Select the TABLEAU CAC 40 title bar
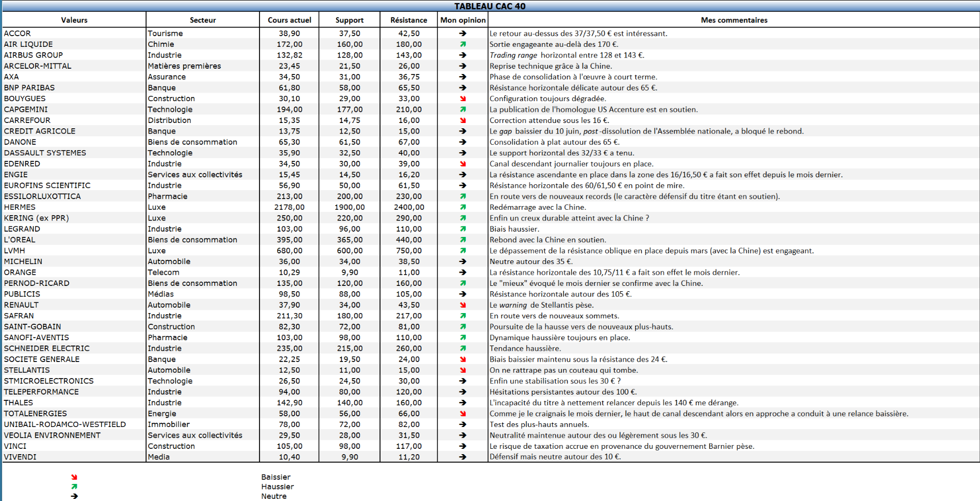Viewport: 980px width, 501px height. (490, 6)
